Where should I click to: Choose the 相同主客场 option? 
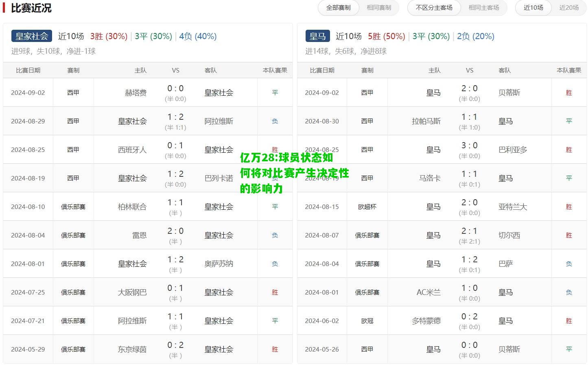tap(483, 8)
